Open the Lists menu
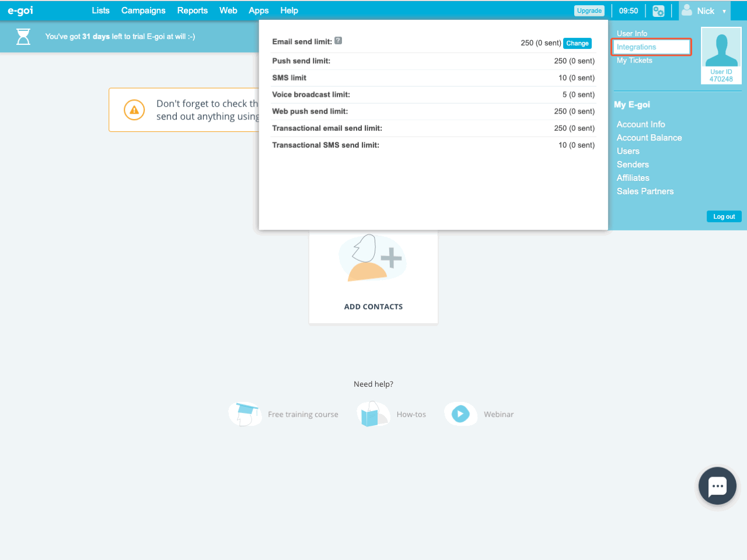747x560 pixels. pyautogui.click(x=100, y=10)
